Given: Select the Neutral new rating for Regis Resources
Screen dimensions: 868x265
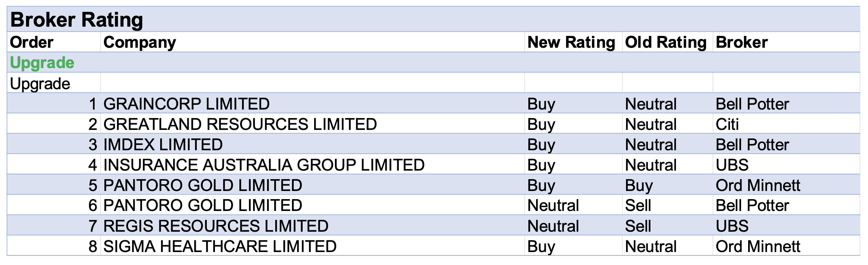Looking at the screenshot, I should click(553, 226).
